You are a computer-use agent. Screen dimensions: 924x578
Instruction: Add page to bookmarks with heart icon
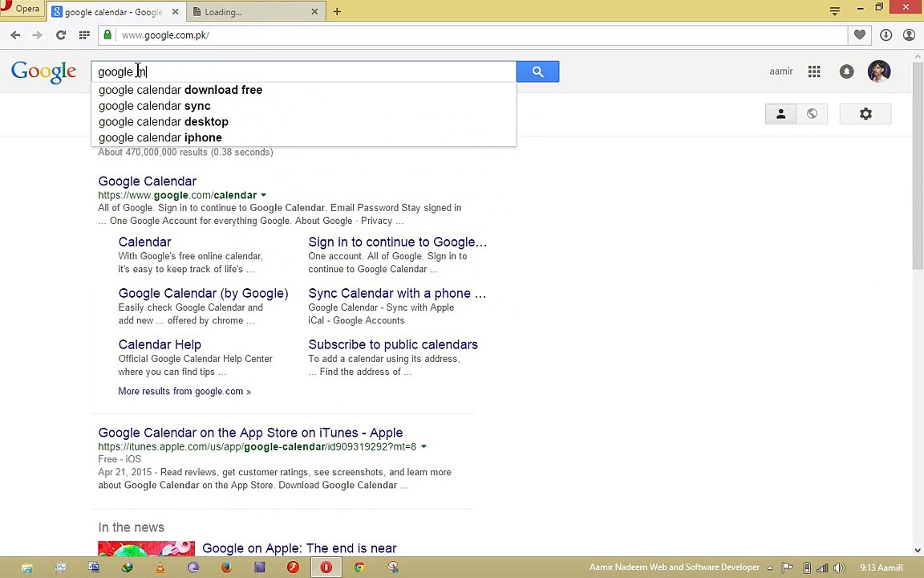[x=860, y=35]
